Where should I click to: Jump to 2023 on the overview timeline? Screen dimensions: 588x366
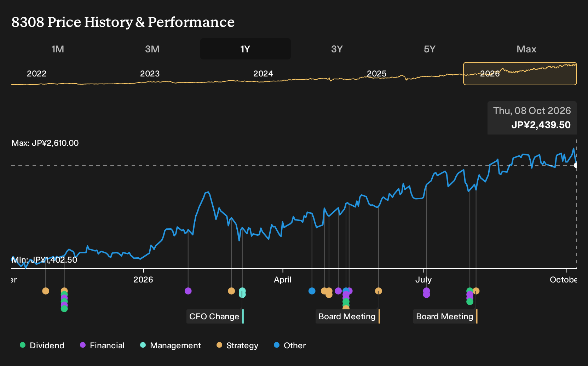pos(150,74)
